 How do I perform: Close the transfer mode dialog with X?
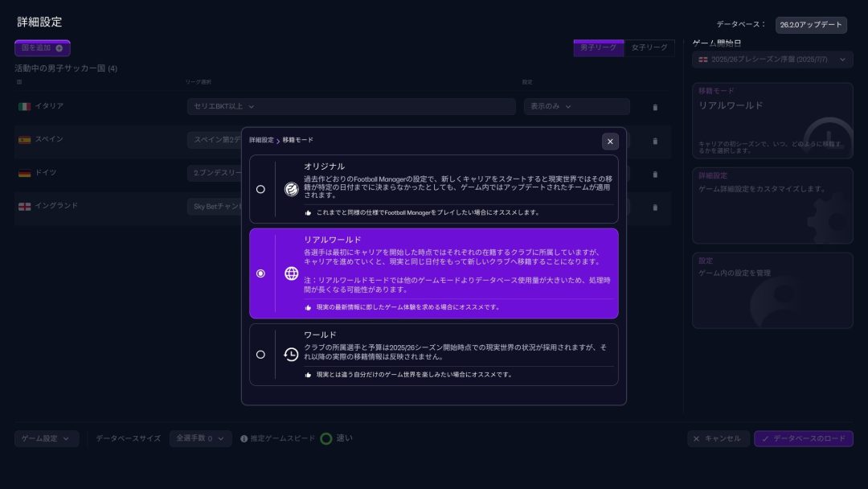point(610,142)
